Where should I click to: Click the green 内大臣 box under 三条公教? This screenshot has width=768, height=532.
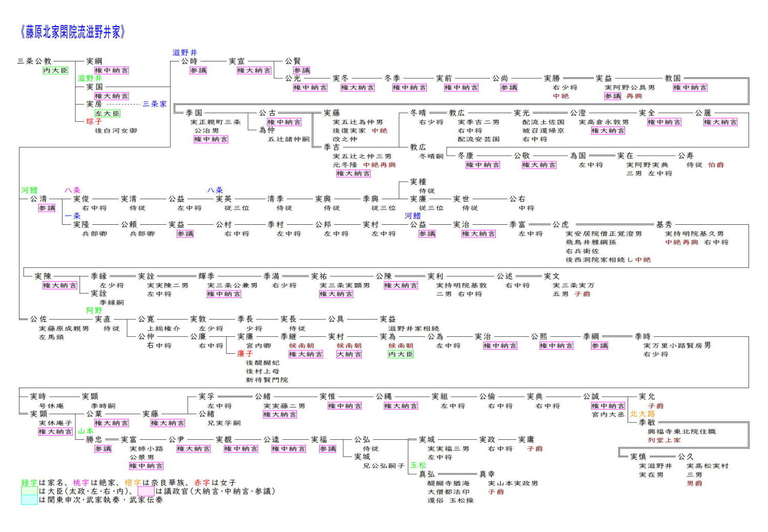pos(55,71)
